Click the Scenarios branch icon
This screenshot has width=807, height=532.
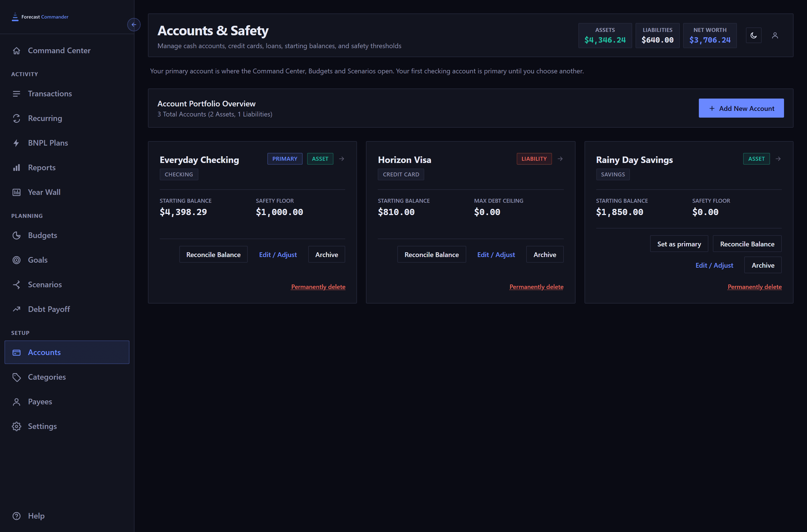click(16, 285)
